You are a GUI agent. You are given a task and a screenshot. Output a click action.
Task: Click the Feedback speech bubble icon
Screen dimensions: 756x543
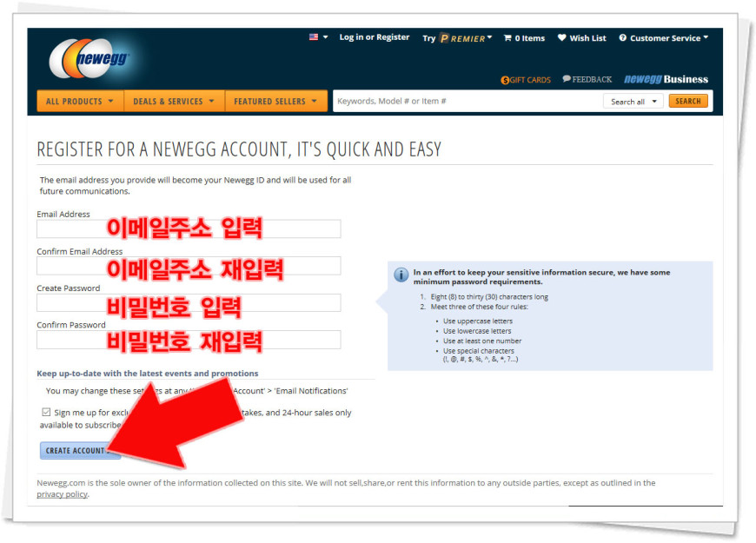(567, 78)
